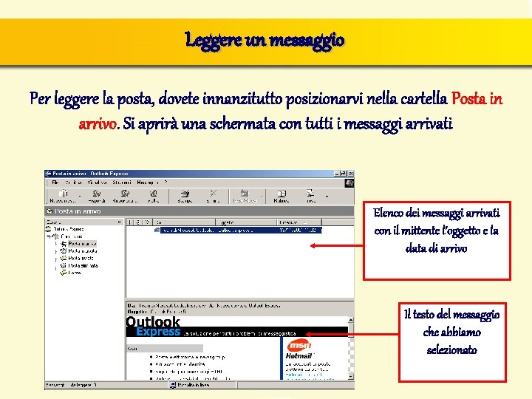This screenshot has width=532, height=399.
Task: Click the preview pane scrollbar down arrow
Action: tap(351, 376)
